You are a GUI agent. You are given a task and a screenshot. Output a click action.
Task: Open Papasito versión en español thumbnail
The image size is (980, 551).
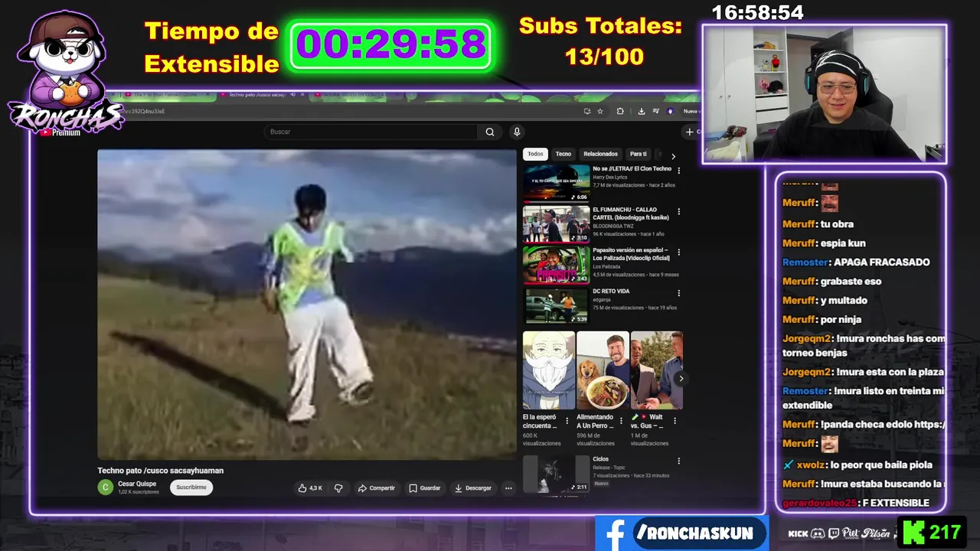point(556,265)
